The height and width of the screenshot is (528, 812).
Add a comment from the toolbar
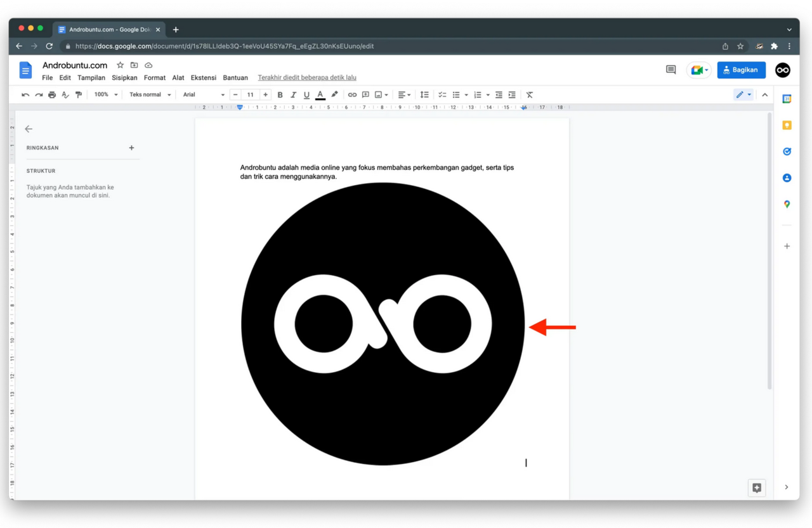365,95
